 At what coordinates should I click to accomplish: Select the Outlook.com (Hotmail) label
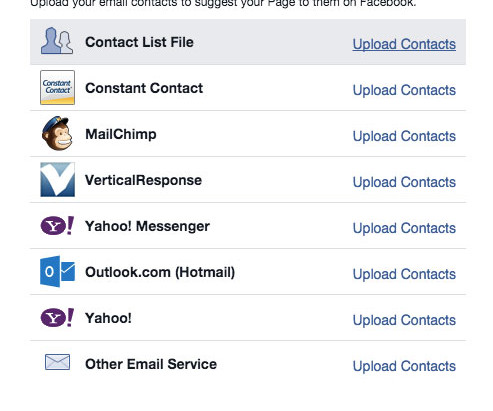coord(160,272)
